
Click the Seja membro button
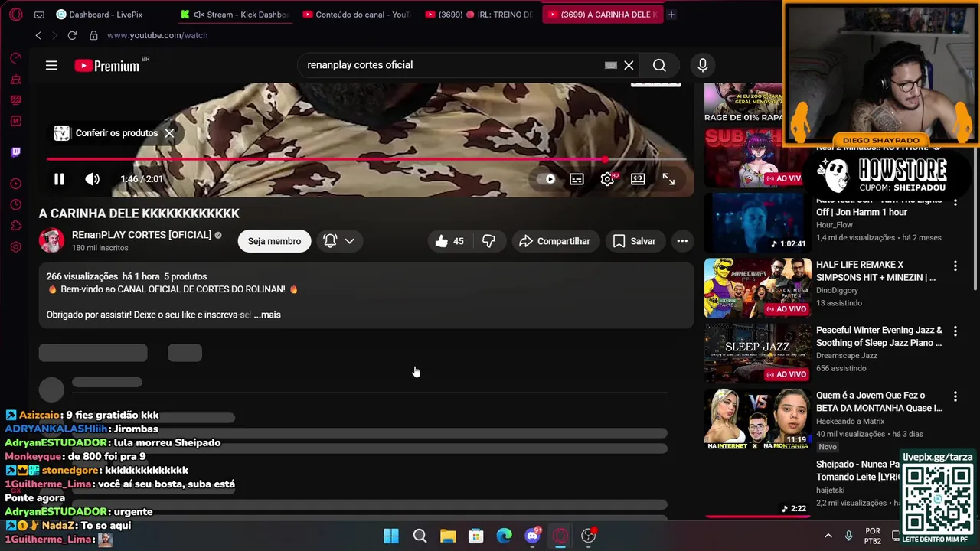click(274, 241)
